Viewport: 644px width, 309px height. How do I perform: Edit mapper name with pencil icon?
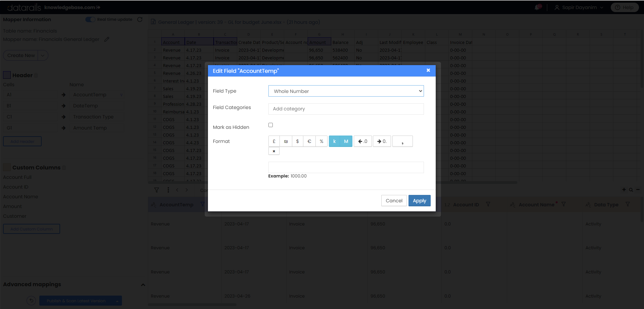tap(106, 39)
